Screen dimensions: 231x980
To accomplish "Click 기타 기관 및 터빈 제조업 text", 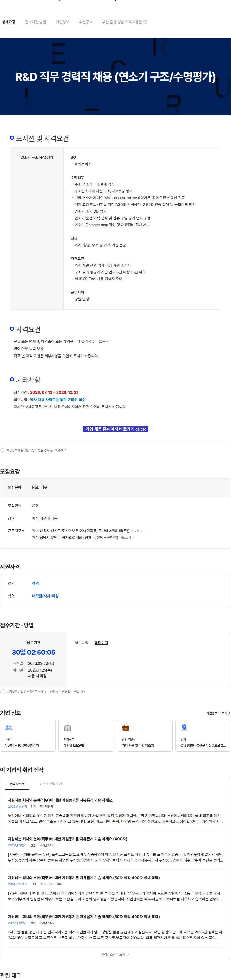I will point(138,746).
